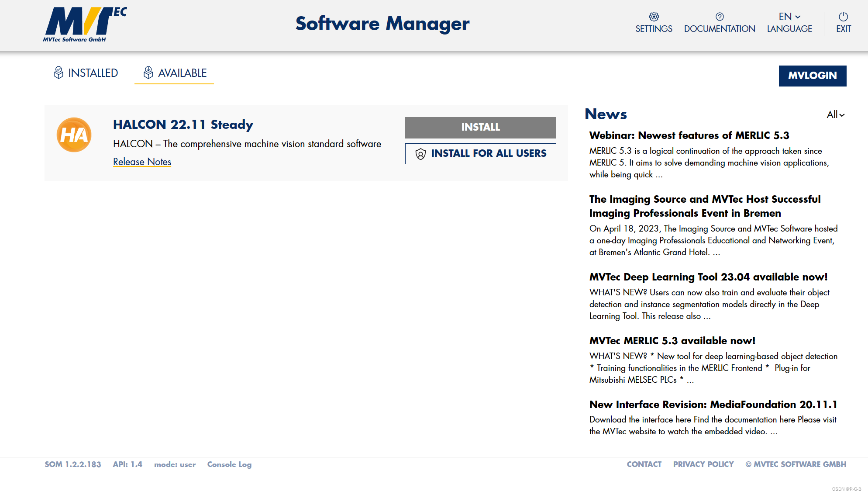This screenshot has height=495, width=868.
Task: Open the Console Log link
Action: click(229, 464)
